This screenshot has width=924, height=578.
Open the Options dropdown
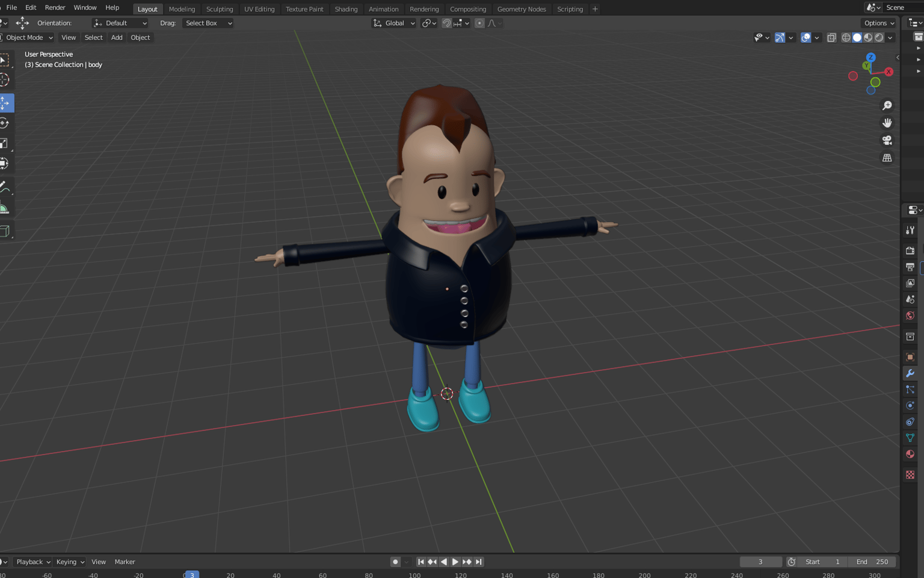pos(879,23)
